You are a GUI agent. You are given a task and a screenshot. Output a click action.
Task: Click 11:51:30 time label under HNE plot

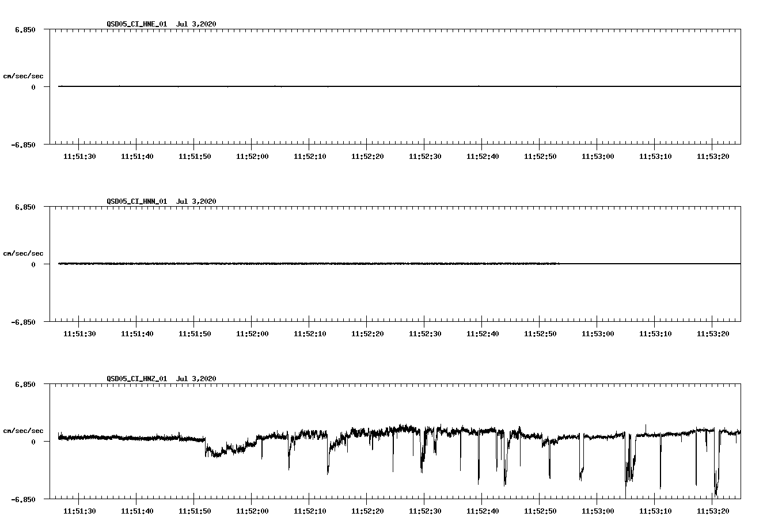click(79, 157)
